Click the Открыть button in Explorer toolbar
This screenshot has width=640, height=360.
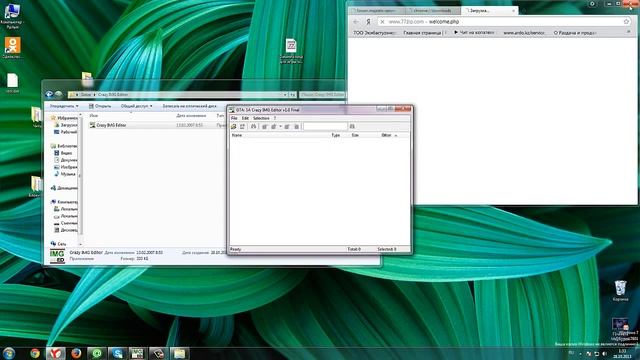(100, 106)
